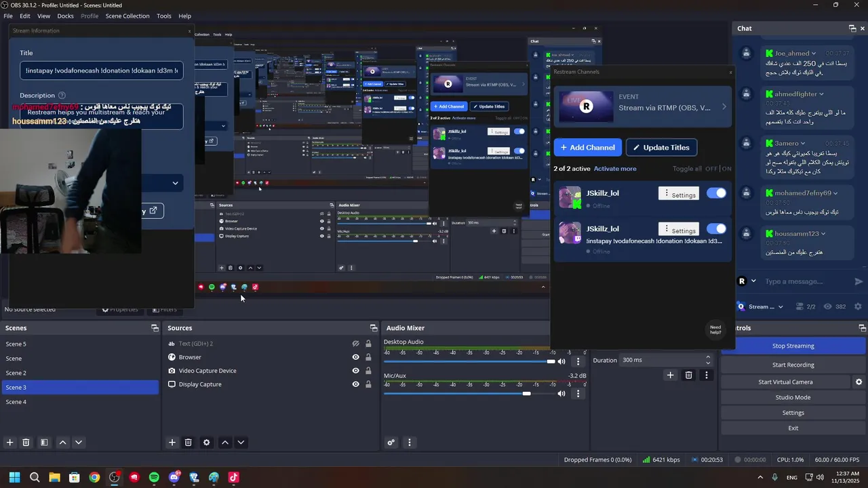Toggle lock on Text (GDI+) 2 source
The width and height of the screenshot is (868, 488).
click(368, 344)
